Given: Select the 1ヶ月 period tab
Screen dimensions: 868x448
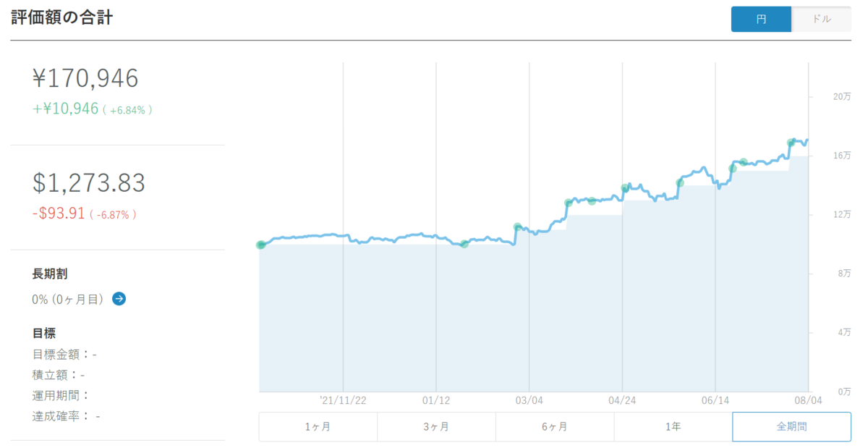Looking at the screenshot, I should tap(318, 427).
